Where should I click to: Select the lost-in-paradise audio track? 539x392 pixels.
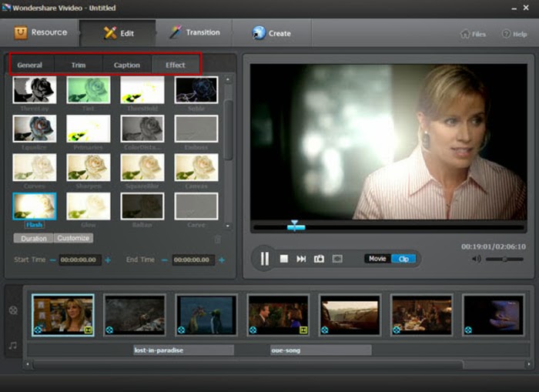(x=183, y=350)
